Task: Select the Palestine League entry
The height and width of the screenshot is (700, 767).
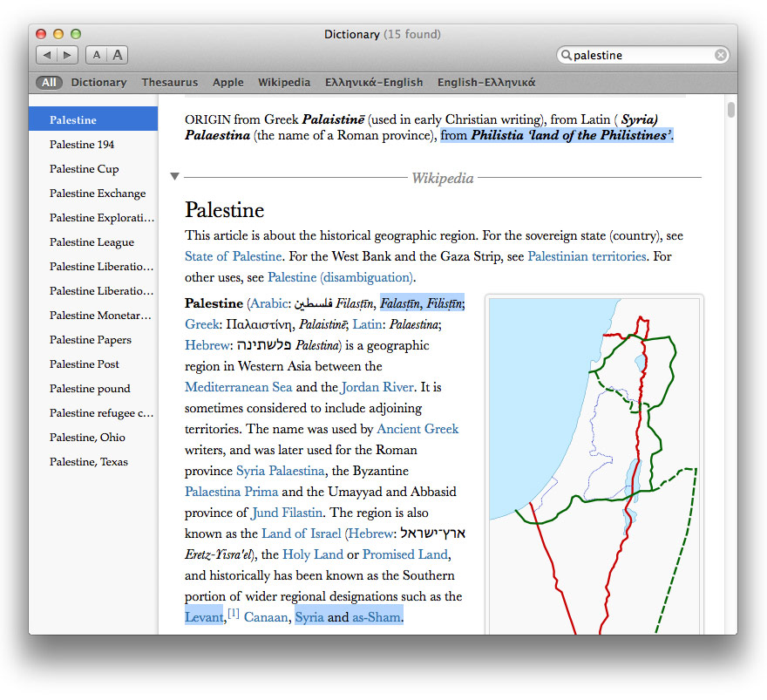Action: 93,242
